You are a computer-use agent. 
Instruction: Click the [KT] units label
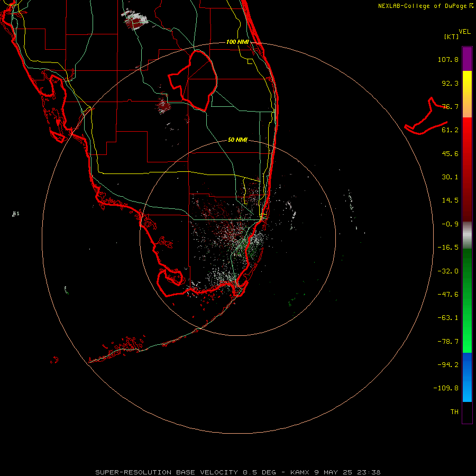pos(452,36)
